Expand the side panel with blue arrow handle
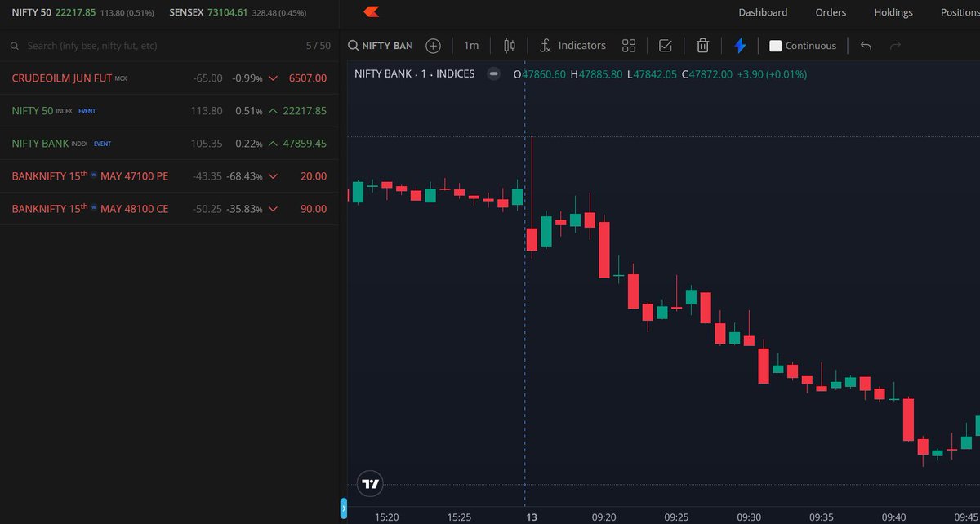 point(344,508)
